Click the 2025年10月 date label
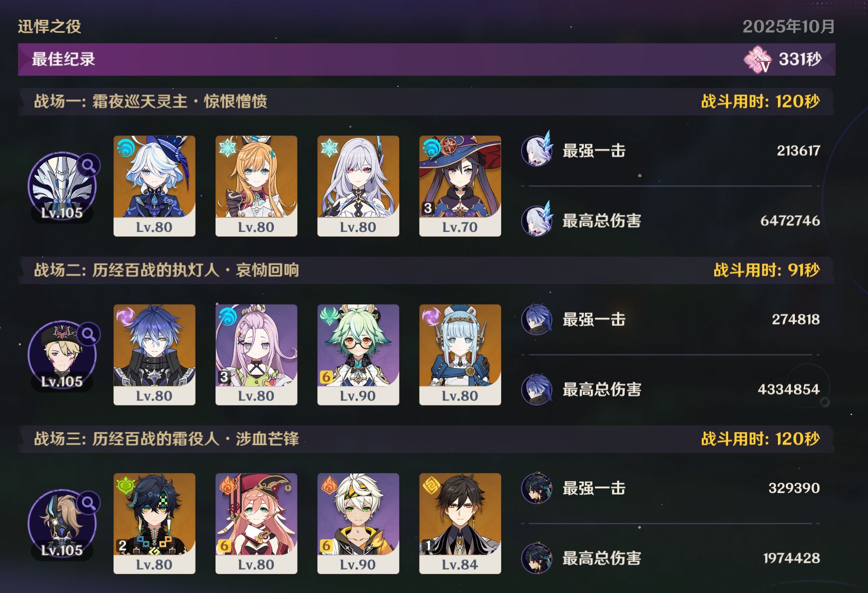 789,26
